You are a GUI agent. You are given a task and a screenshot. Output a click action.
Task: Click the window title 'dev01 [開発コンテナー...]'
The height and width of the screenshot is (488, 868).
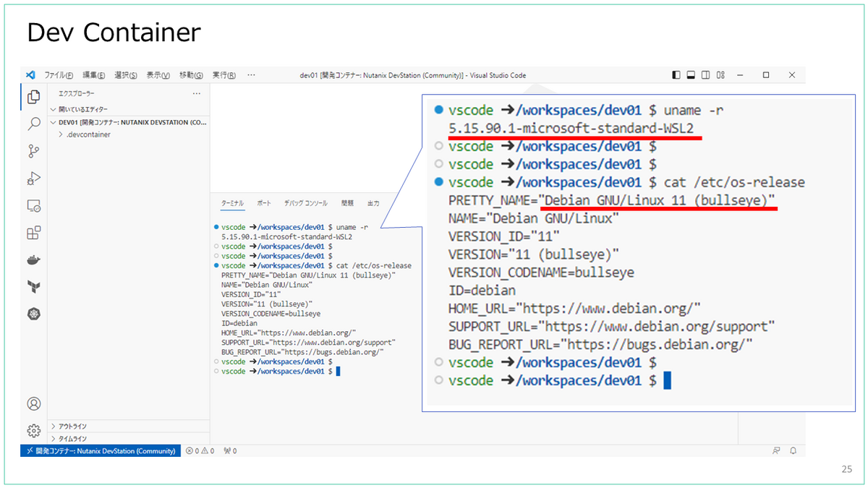(x=412, y=75)
